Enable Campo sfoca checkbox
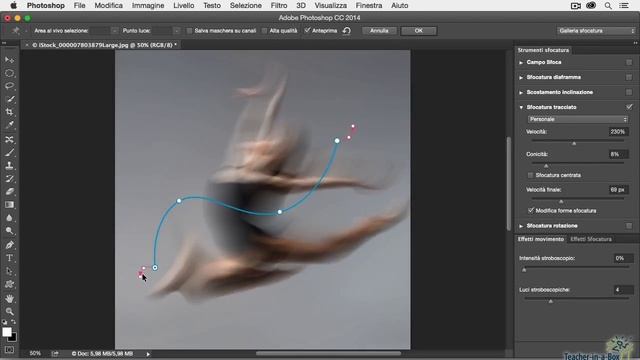 point(629,62)
